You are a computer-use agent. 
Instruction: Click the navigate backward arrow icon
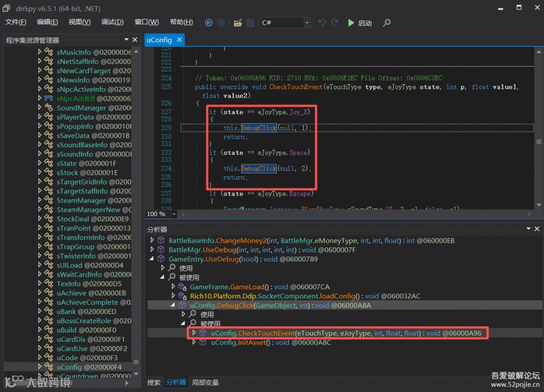[x=209, y=23]
